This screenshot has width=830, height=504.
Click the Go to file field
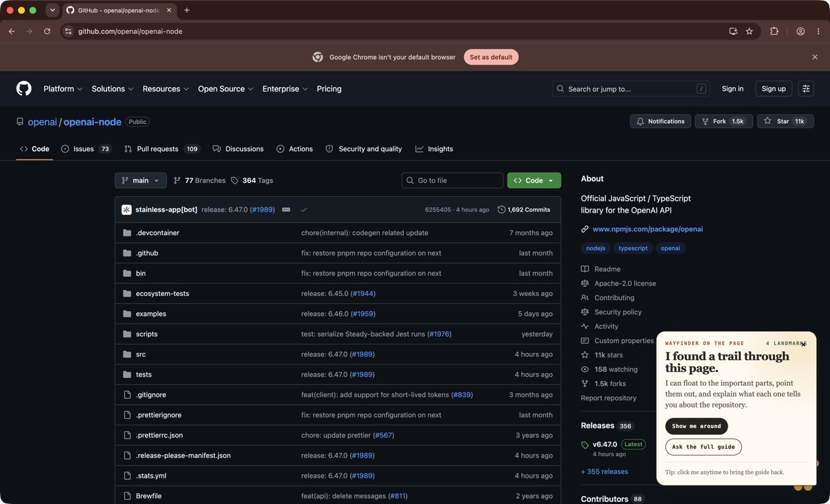coord(452,180)
